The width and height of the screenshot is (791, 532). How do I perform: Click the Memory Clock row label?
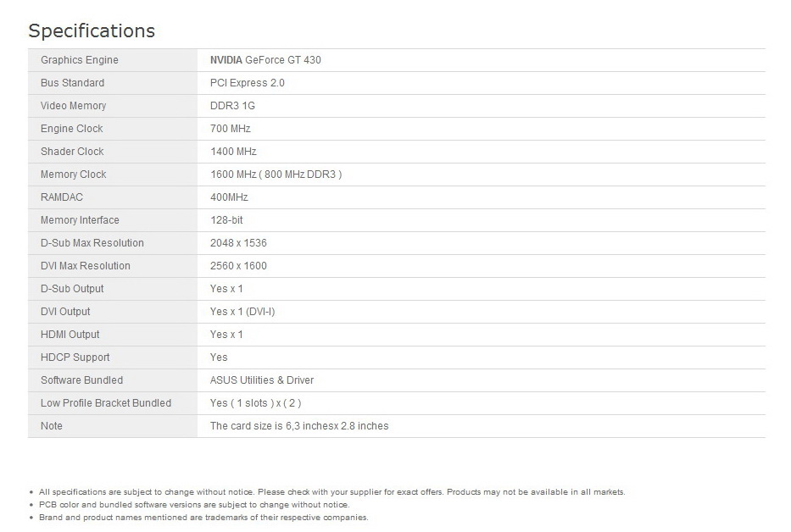74,175
